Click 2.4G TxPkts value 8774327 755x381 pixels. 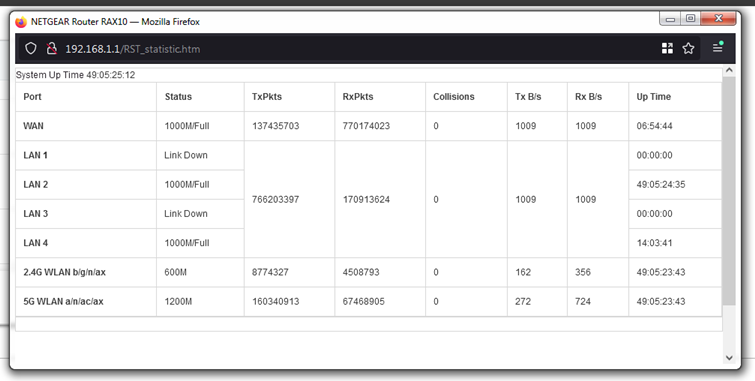coord(270,272)
